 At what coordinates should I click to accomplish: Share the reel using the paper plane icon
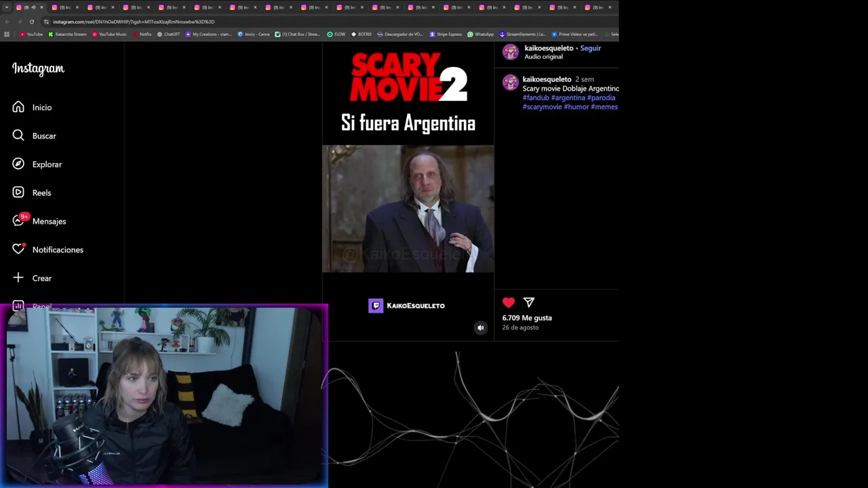(x=529, y=302)
